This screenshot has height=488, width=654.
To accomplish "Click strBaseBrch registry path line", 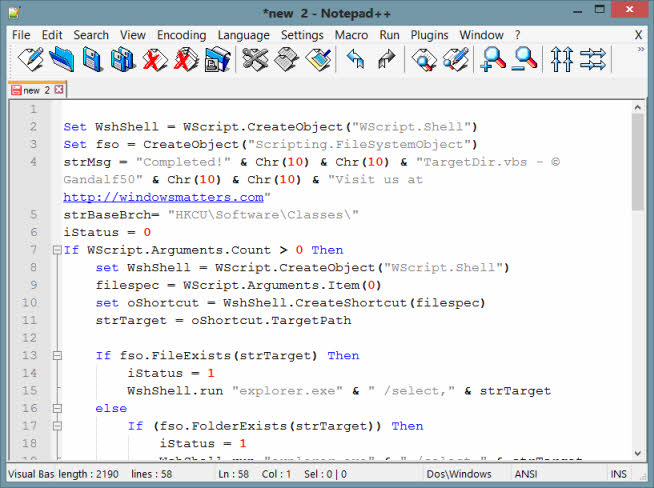I will tap(211, 215).
